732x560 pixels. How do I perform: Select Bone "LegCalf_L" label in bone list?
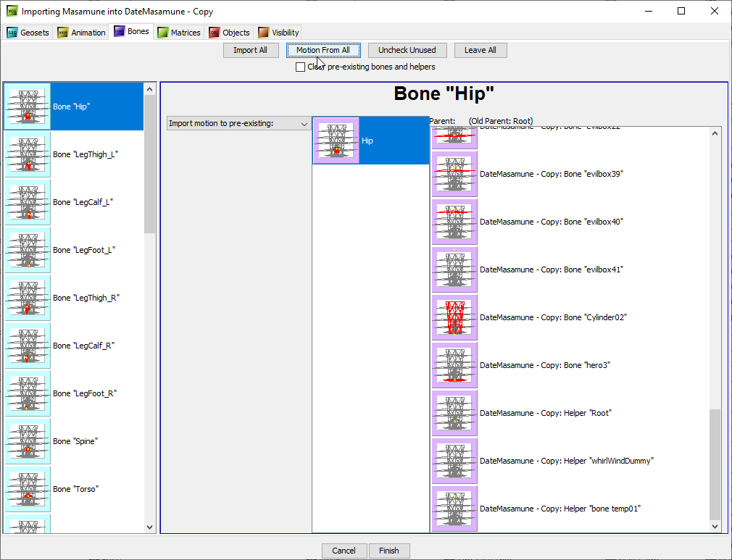coord(83,202)
